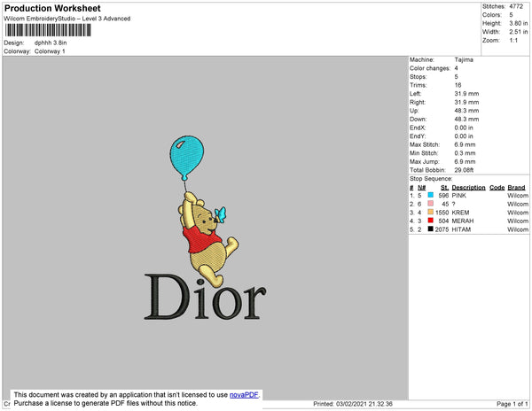The height and width of the screenshot is (411, 532).
Task: Click 'Wilcom EmbroideryStudio – Level 3 Advanced' text
Action: (67, 19)
